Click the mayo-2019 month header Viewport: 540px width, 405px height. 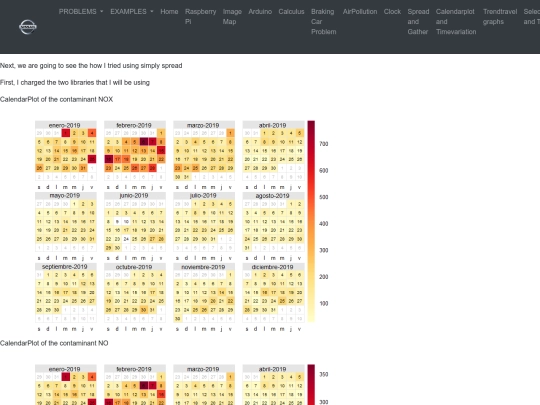click(x=65, y=196)
